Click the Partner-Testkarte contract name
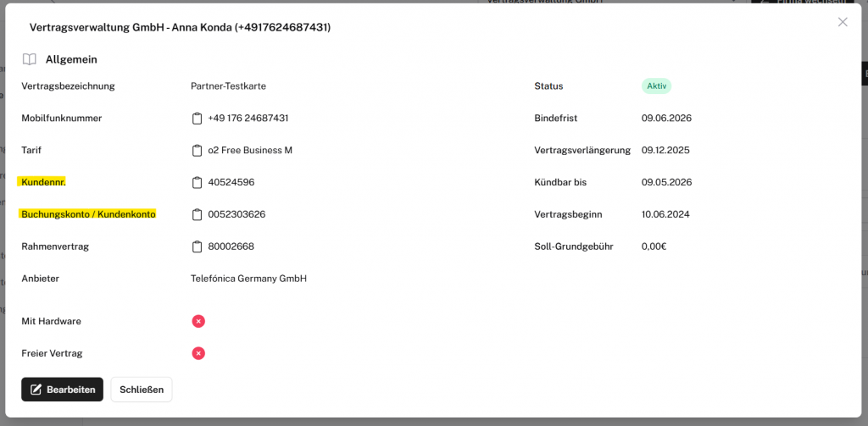 [228, 86]
